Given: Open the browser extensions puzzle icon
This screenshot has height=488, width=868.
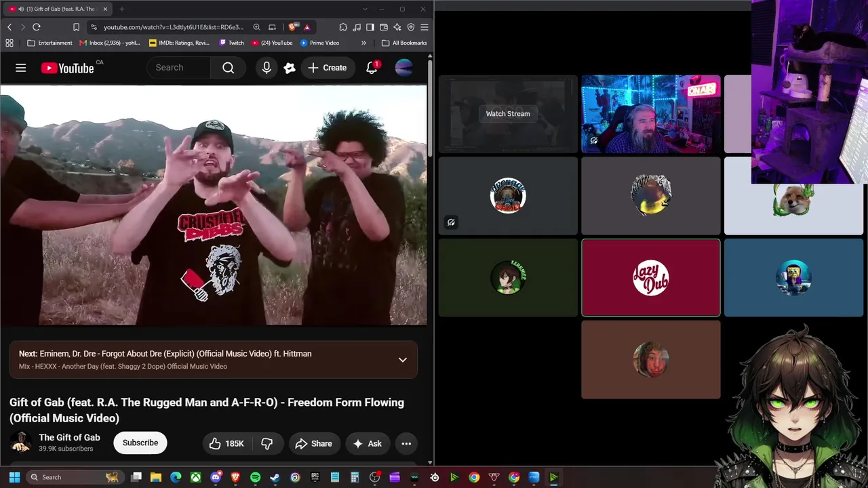Looking at the screenshot, I should (x=343, y=27).
